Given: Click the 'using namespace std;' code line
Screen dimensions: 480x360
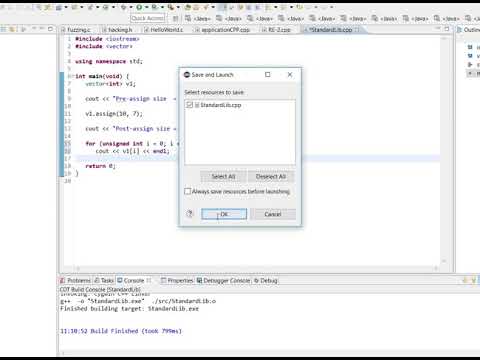Looking at the screenshot, I should click(109, 61).
